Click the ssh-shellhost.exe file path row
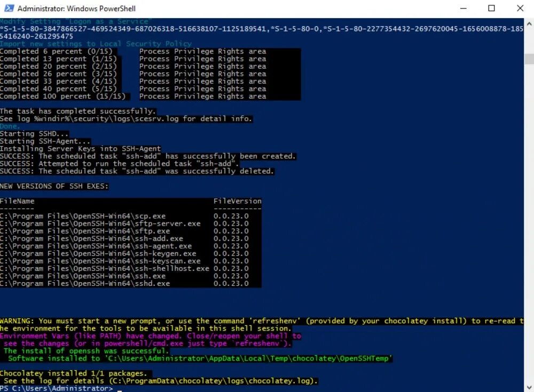Screen dimensions: 534x392 coord(105,268)
